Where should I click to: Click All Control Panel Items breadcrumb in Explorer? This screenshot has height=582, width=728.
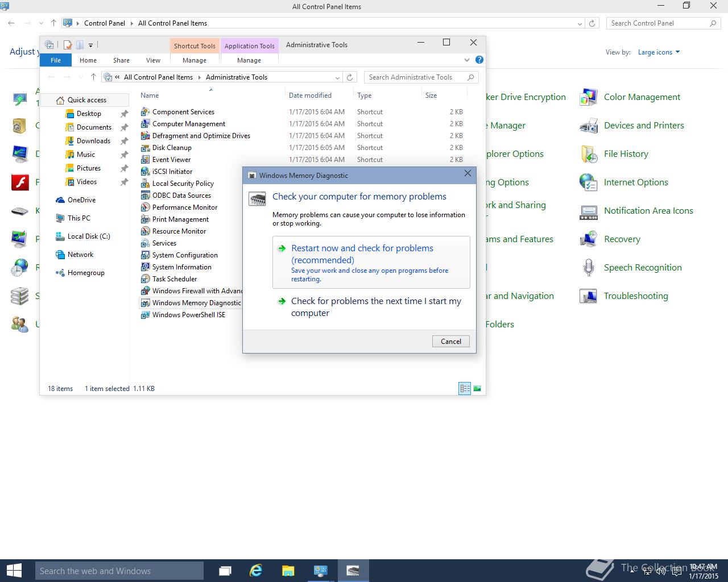click(x=158, y=77)
